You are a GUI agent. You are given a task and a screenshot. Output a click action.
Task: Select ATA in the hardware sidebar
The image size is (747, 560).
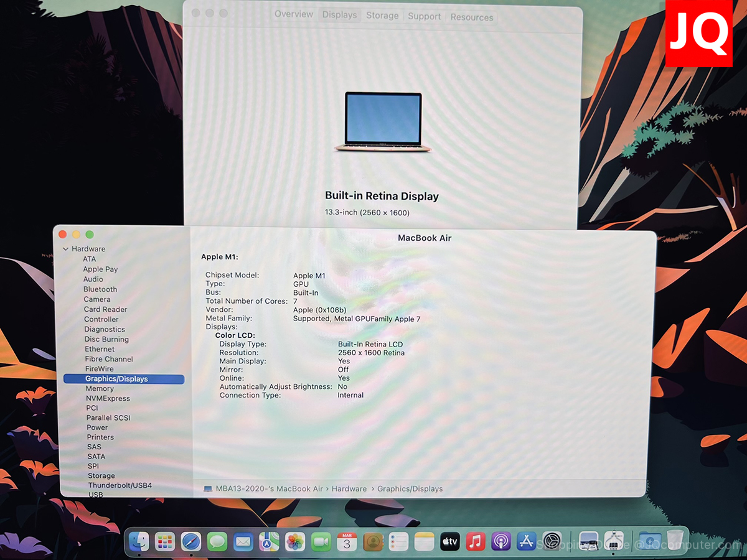click(90, 259)
